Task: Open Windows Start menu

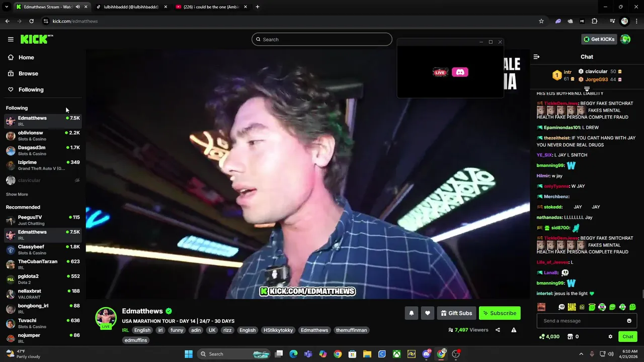Action: click(x=189, y=354)
